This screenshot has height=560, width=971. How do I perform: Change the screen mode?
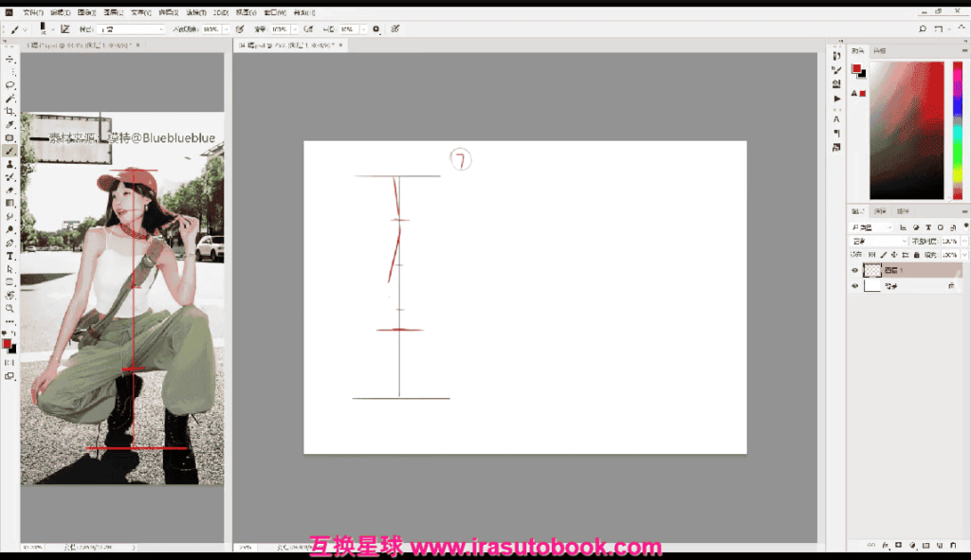tap(9, 375)
